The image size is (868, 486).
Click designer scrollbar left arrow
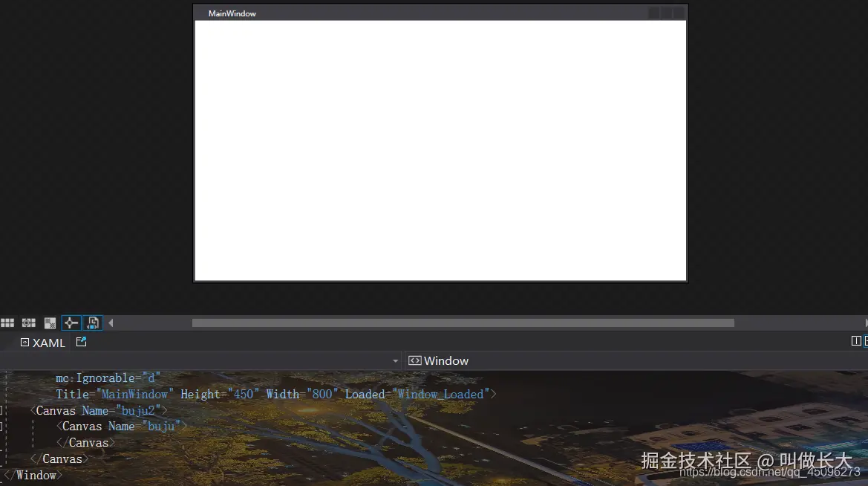(111, 323)
